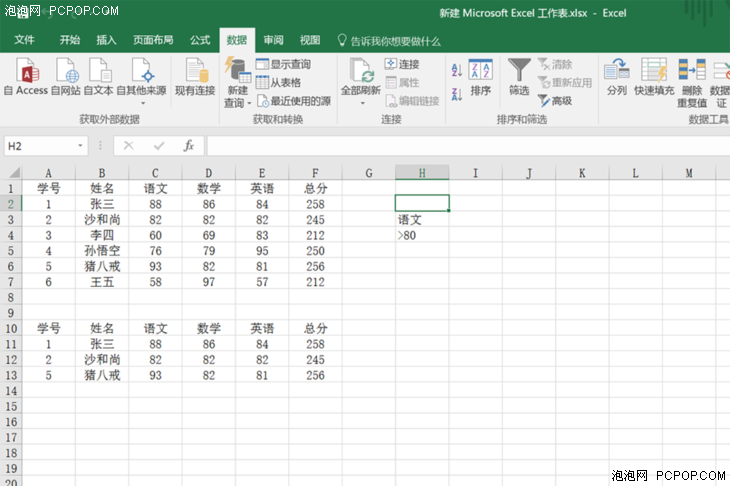Click 分列 text to columns

click(616, 77)
